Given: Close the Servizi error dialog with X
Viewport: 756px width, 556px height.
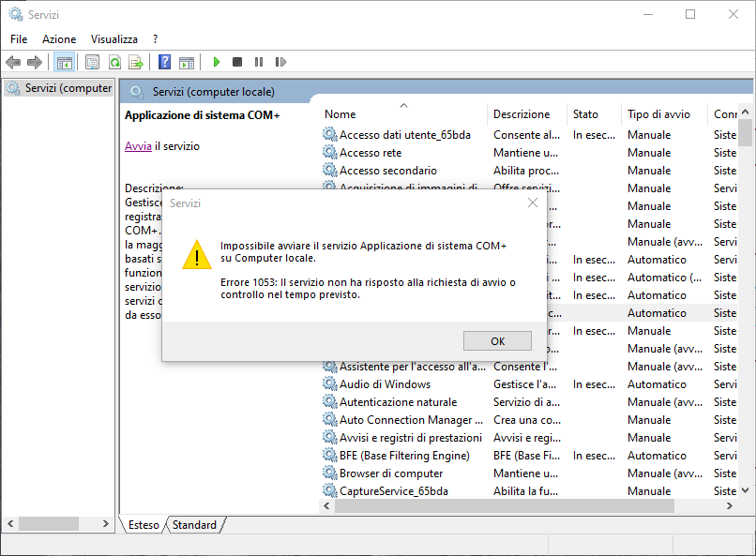Looking at the screenshot, I should click(x=532, y=203).
